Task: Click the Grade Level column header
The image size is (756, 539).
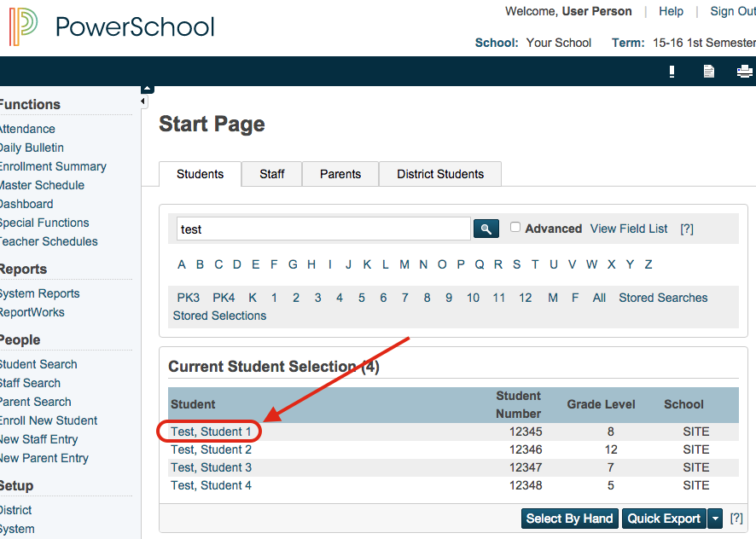Action: [x=601, y=404]
